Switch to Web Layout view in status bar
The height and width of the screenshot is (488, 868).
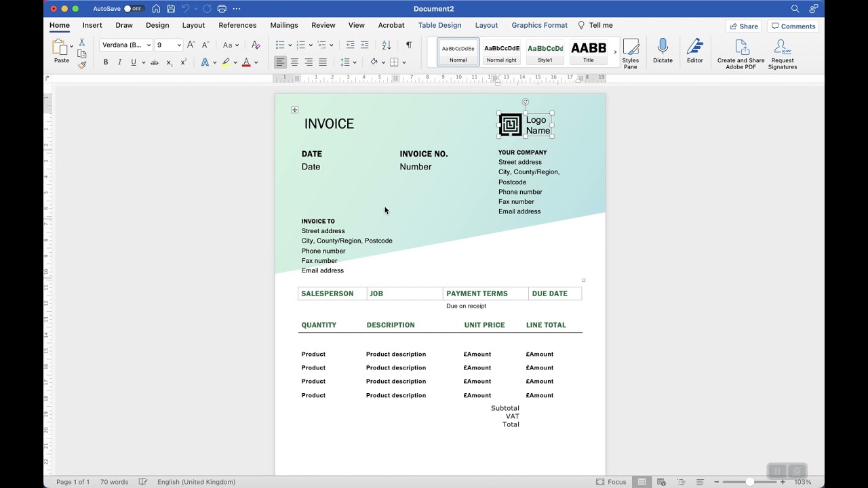[662, 482]
